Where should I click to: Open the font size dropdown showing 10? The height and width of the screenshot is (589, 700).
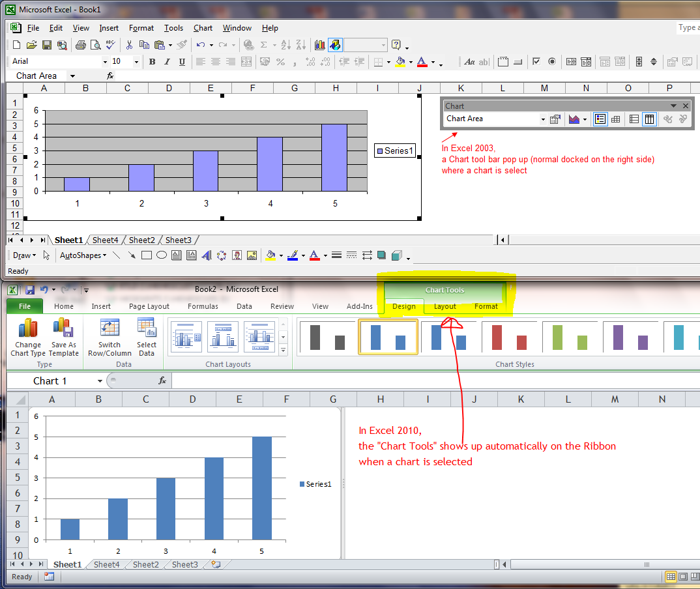coord(136,62)
